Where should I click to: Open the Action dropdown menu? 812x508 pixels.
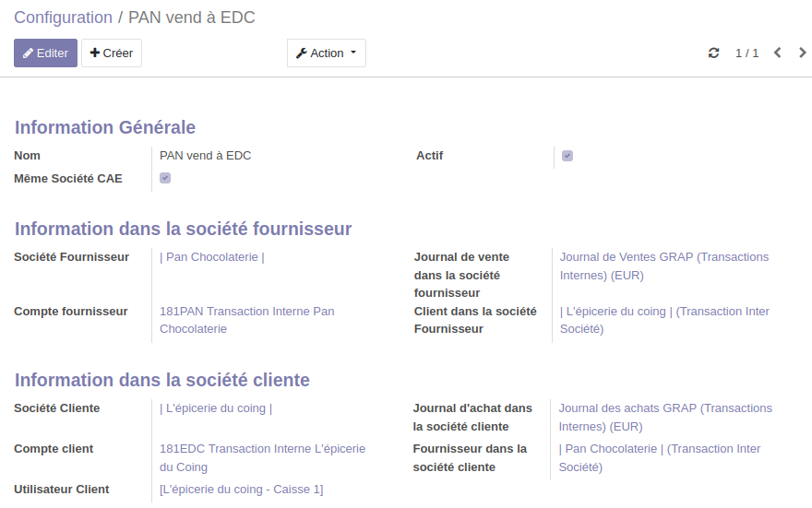326,53
